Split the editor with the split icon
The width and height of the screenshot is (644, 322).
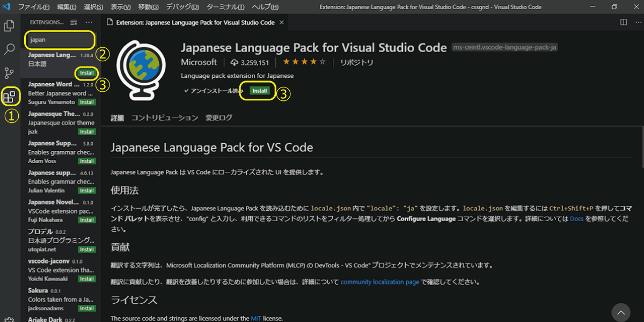[x=624, y=23]
